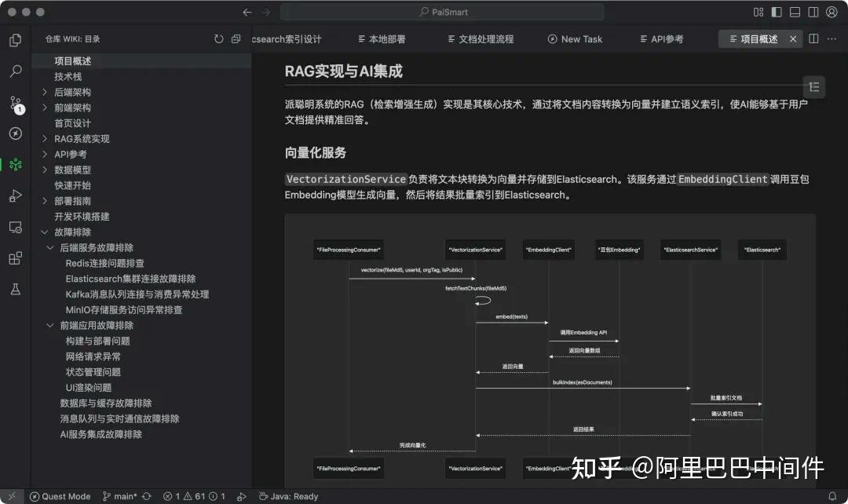Viewport: 848px width, 504px height.
Task: Open the Extensions view
Action: coord(14,258)
